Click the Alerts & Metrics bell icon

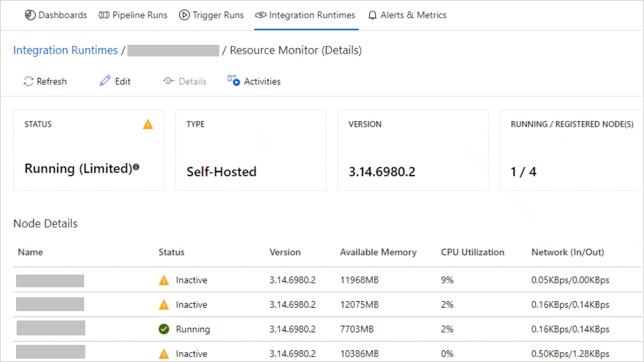tap(372, 15)
